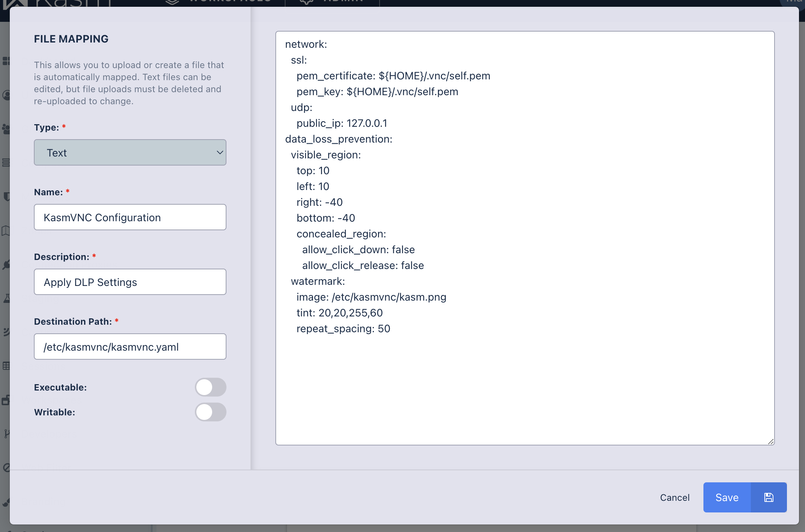Disable the Executable file permission switch
The width and height of the screenshot is (805, 532).
tap(211, 387)
